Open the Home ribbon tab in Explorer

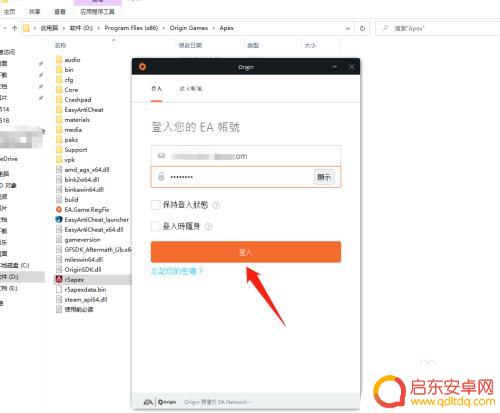click(10, 12)
